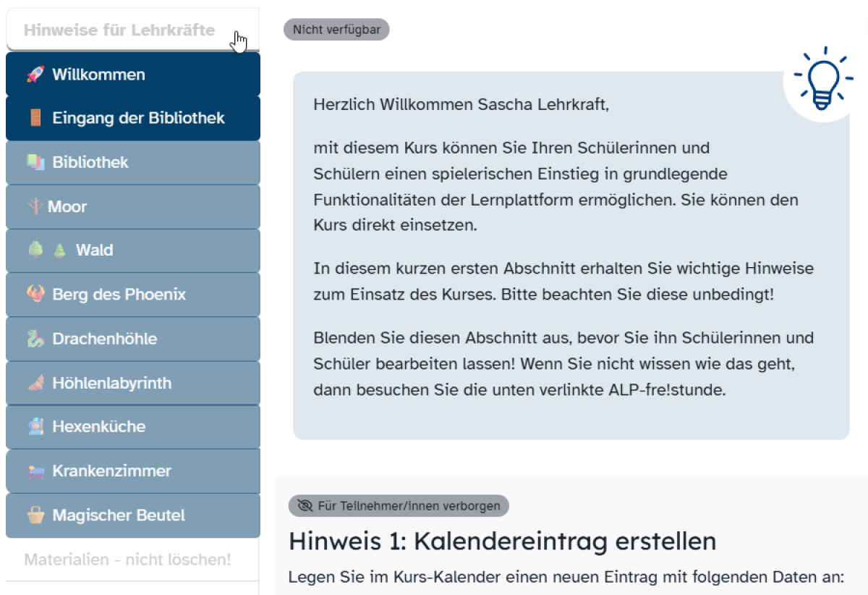Open the Hexenküche section
This screenshot has height=595, width=868.
point(98,426)
